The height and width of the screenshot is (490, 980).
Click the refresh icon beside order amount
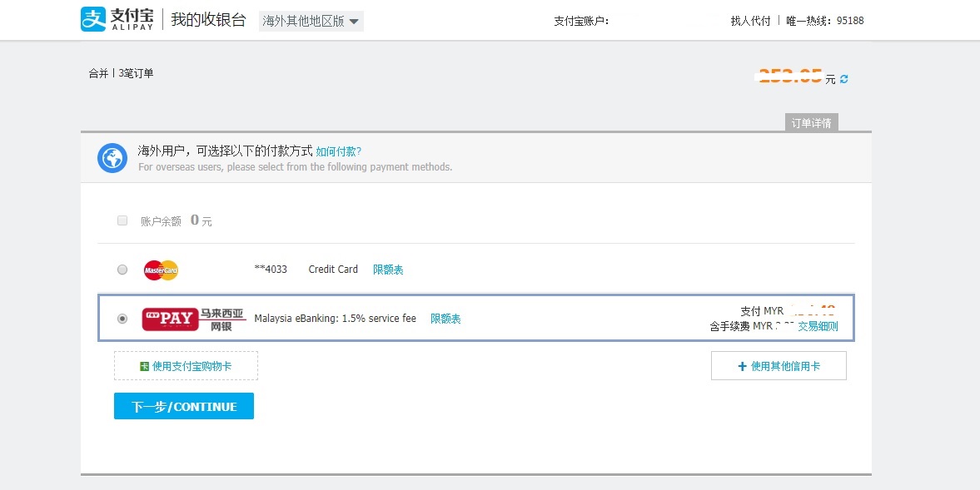point(844,79)
